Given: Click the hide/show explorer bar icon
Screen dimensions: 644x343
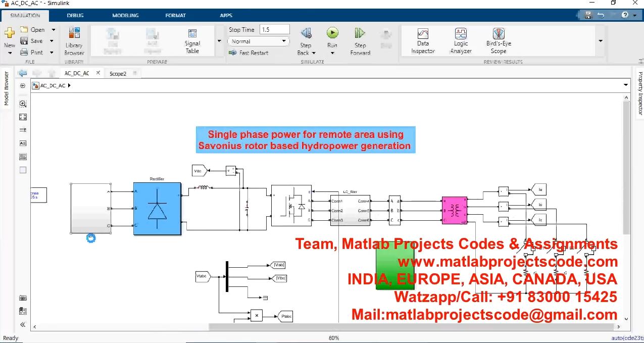Looking at the screenshot, I should [23, 86].
